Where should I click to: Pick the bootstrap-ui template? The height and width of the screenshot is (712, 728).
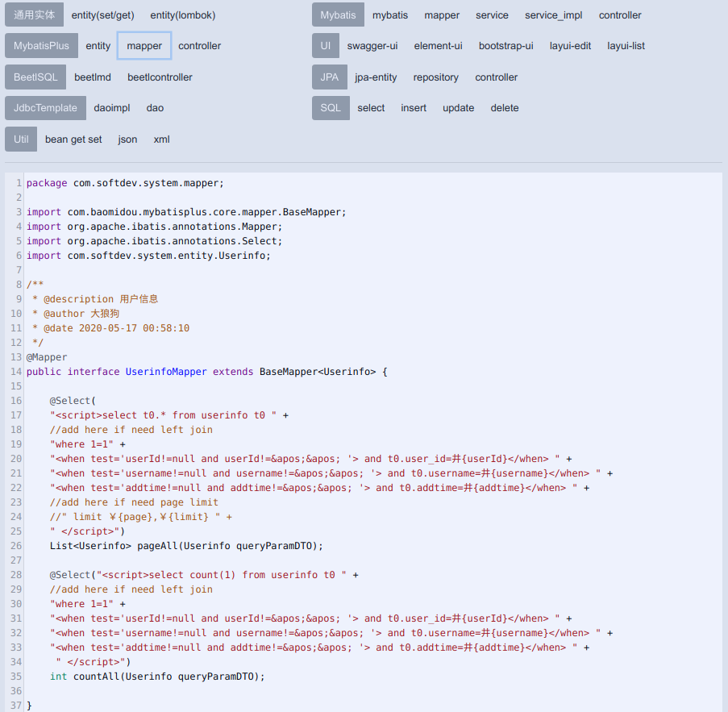coord(505,46)
